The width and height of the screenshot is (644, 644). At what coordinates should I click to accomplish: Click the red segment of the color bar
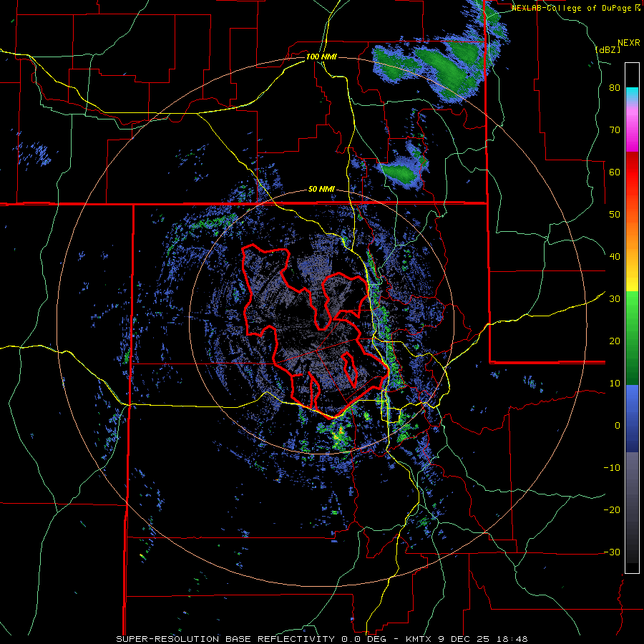tap(632, 172)
